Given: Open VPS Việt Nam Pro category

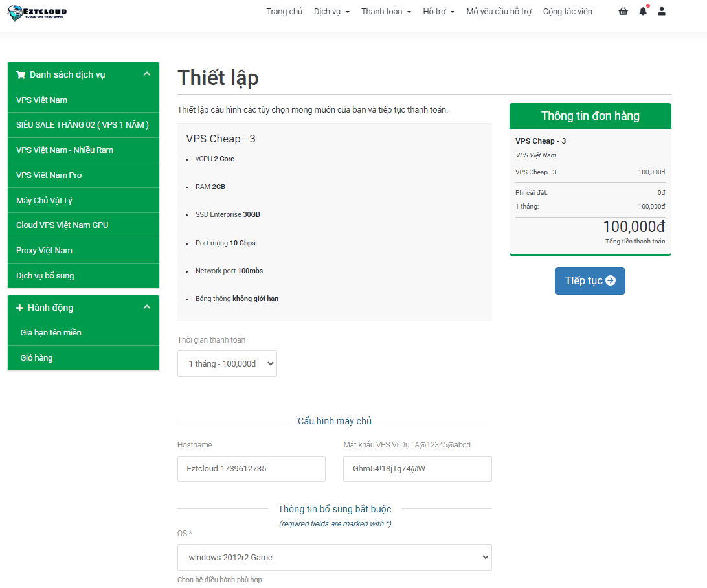Looking at the screenshot, I should [x=49, y=175].
